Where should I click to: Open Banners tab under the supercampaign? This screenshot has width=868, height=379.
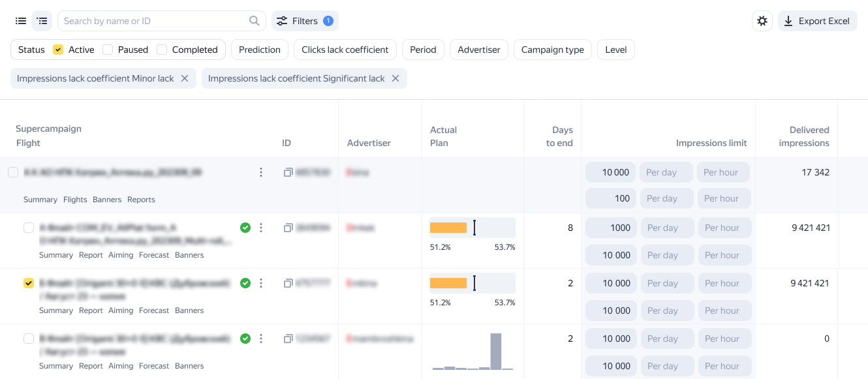[107, 200]
